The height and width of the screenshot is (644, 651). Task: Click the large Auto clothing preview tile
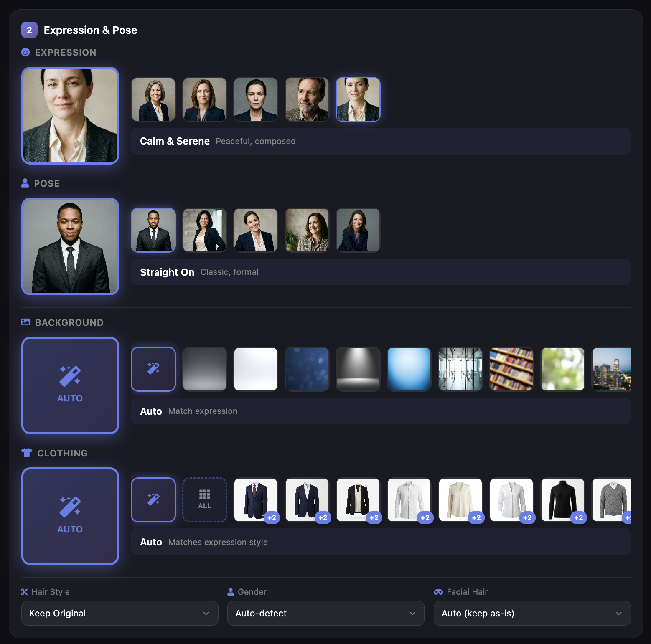[70, 516]
